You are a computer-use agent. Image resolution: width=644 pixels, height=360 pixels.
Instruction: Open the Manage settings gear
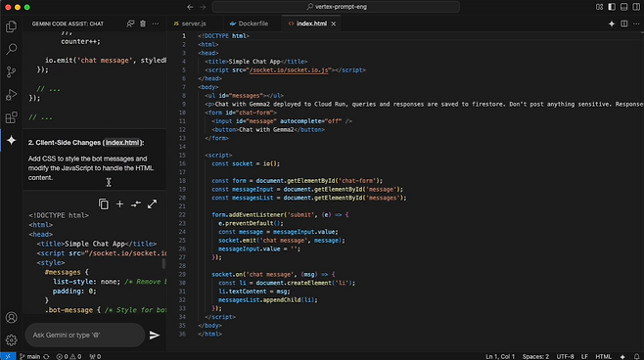[11, 339]
